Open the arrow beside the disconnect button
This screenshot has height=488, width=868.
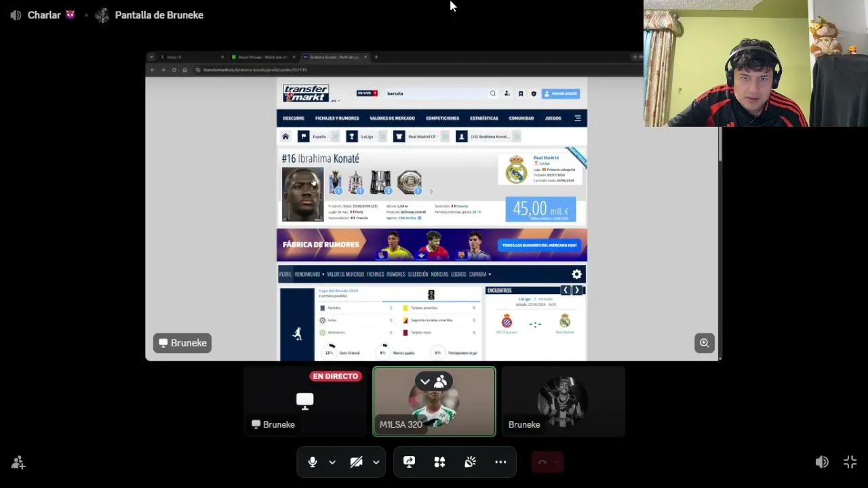click(x=557, y=462)
